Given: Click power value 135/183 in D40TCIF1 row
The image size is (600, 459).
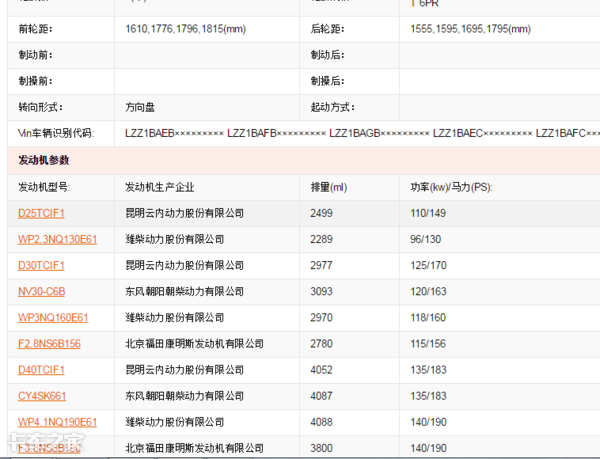Looking at the screenshot, I should coord(428,370).
